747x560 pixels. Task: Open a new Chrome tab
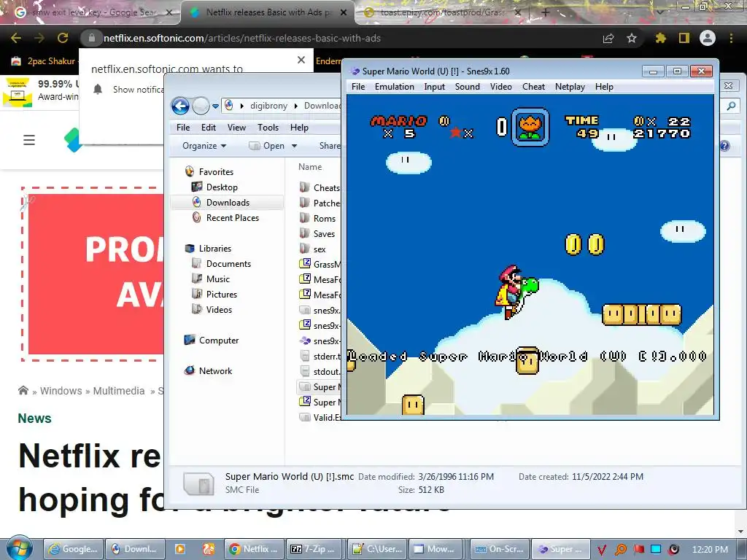[546, 12]
